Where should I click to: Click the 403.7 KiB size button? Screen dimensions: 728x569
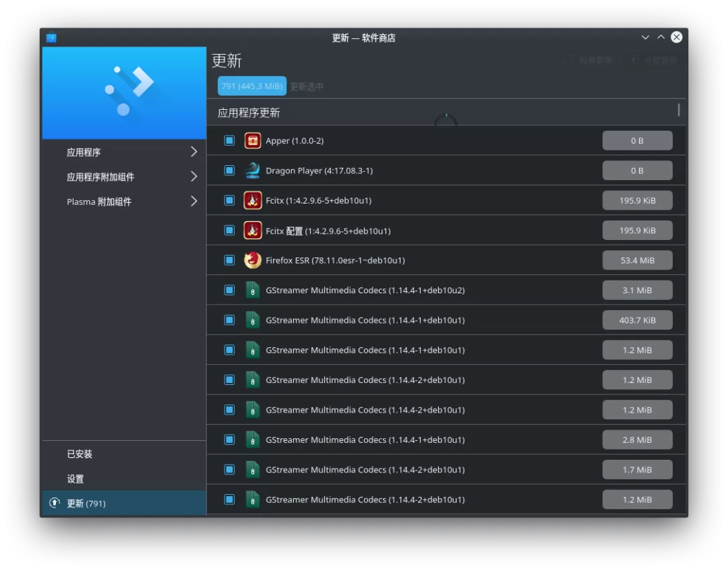click(x=638, y=320)
